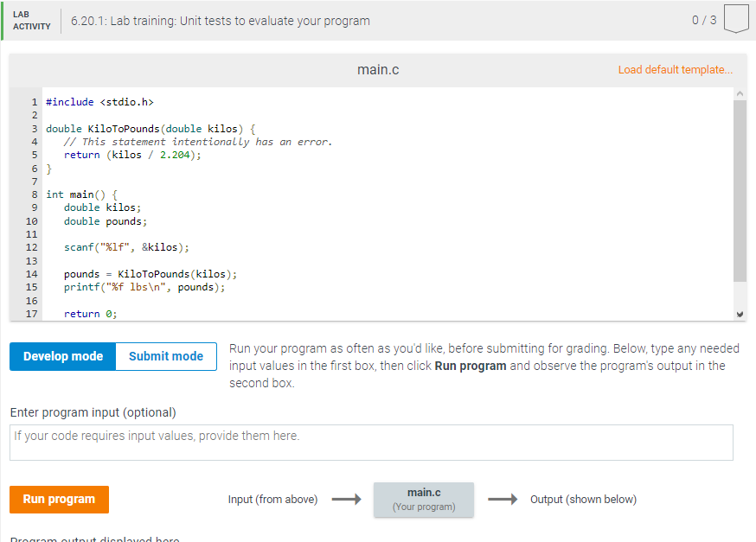Click the code editor scrollbar down arrow
Viewport: 756px width, 542px height.
pos(740,313)
